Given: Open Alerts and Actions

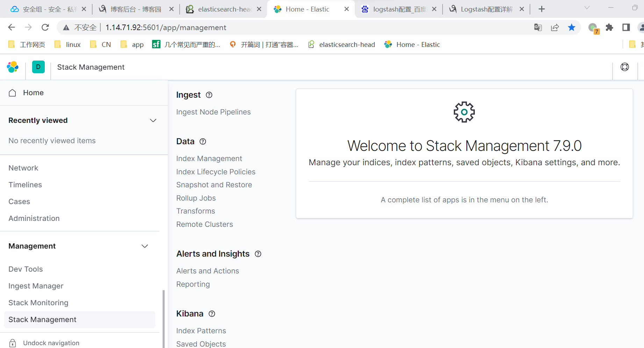Looking at the screenshot, I should click(x=208, y=271).
